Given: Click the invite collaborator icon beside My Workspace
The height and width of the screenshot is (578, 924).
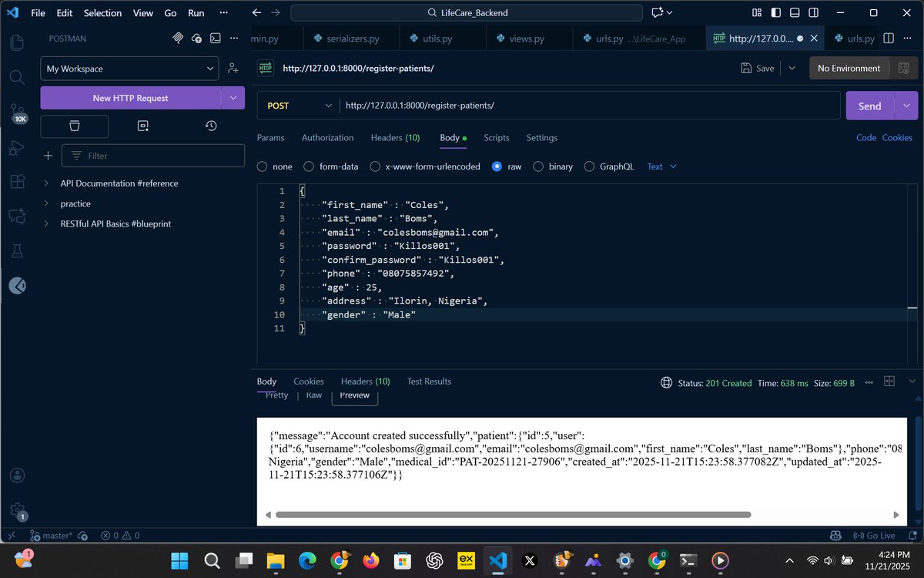Looking at the screenshot, I should (233, 68).
